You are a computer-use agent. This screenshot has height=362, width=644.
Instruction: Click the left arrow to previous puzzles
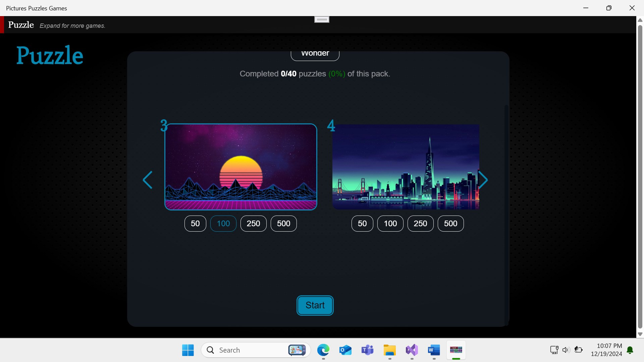pos(148,180)
